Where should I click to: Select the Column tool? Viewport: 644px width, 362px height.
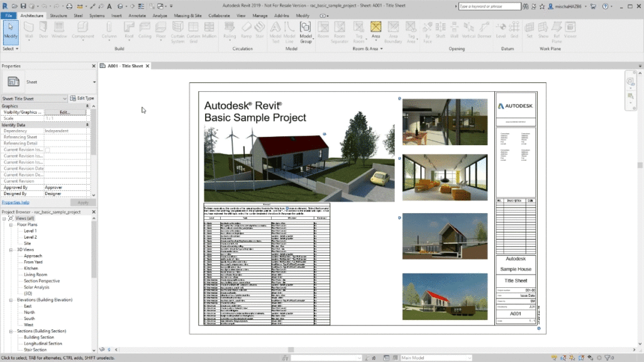click(109, 30)
